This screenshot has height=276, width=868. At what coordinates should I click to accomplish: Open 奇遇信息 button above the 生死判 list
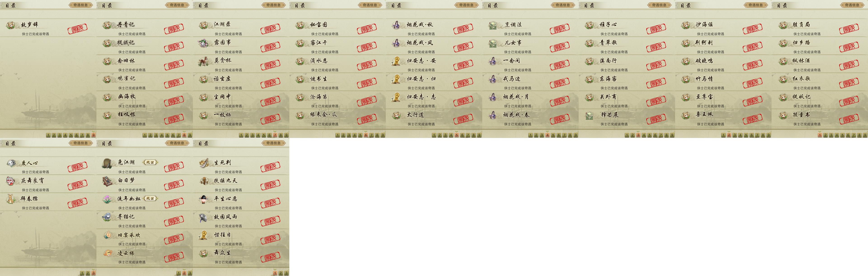coord(273,143)
